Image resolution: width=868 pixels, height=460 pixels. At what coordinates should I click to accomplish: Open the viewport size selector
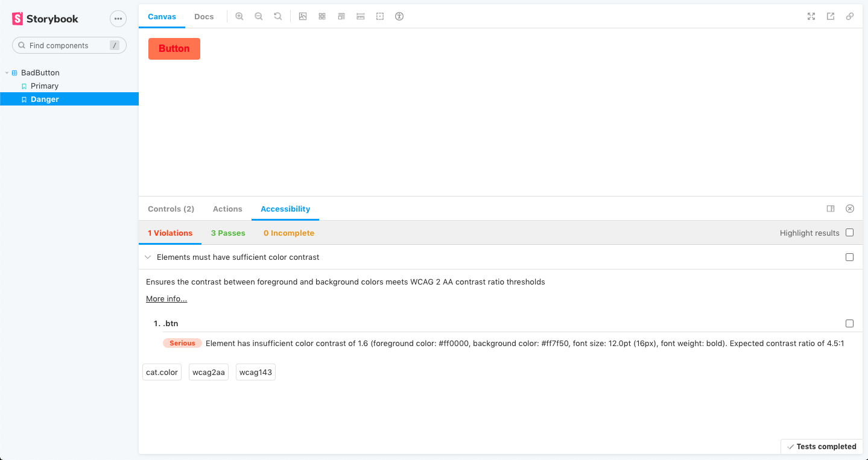point(341,16)
